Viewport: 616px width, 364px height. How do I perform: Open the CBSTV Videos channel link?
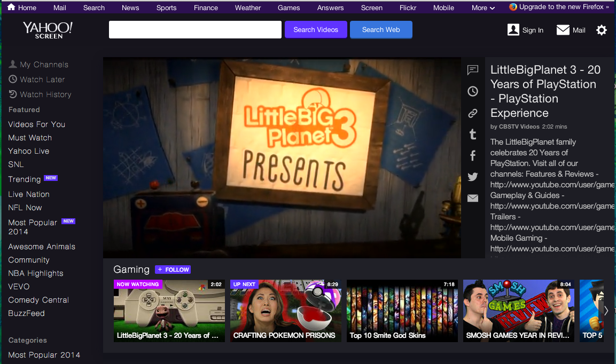coord(519,126)
